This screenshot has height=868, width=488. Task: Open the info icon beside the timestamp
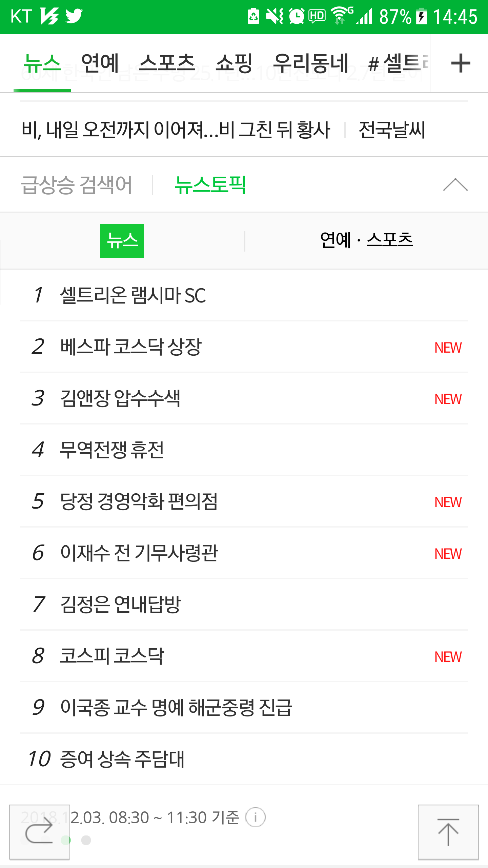click(255, 817)
